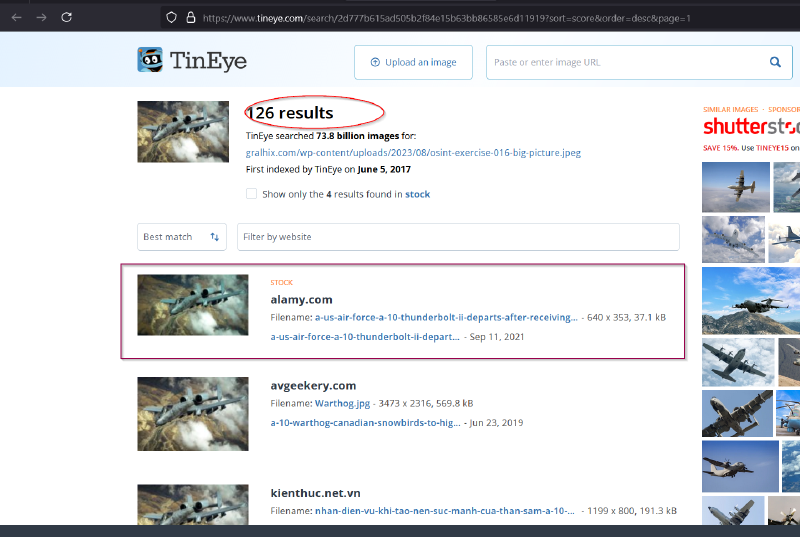The width and height of the screenshot is (800, 537).
Task: Click the TinEye robot logo
Action: tap(150, 61)
